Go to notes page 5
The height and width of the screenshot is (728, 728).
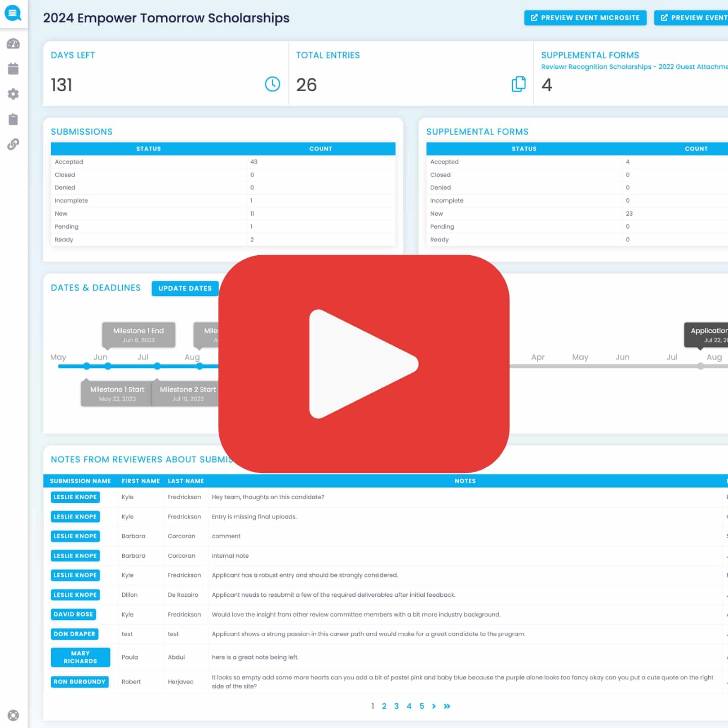pos(422,706)
